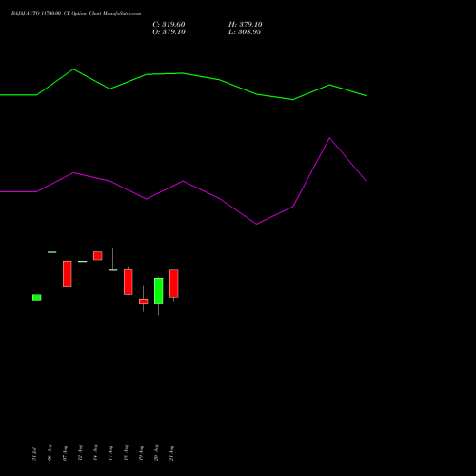Click the tall green candlestick above 20 Aug
The height and width of the screenshot is (476, 476).
pyautogui.click(x=159, y=290)
